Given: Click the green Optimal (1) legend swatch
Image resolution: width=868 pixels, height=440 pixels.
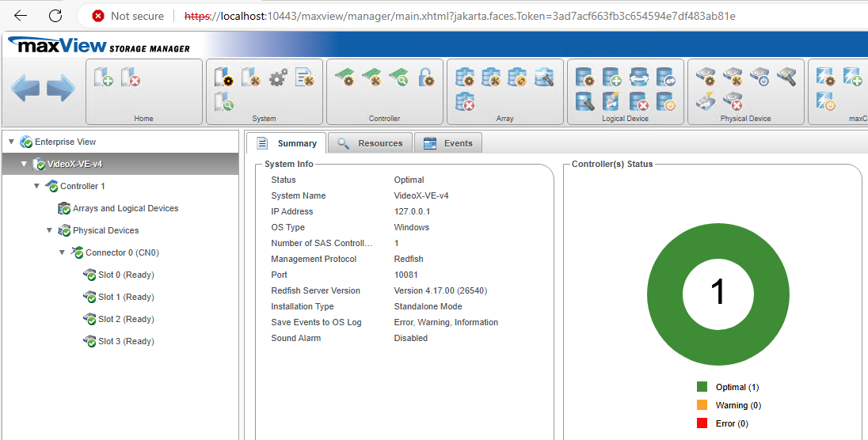Looking at the screenshot, I should tap(702, 387).
